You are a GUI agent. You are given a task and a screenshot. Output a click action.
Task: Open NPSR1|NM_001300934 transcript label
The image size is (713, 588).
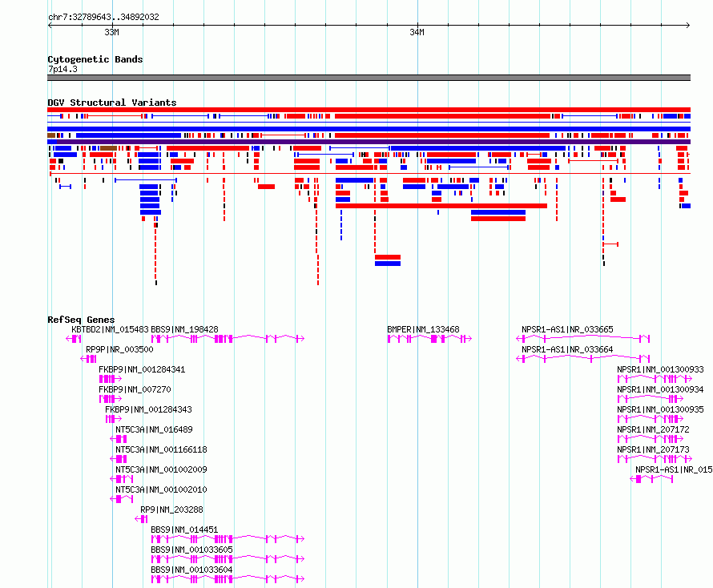click(x=660, y=389)
